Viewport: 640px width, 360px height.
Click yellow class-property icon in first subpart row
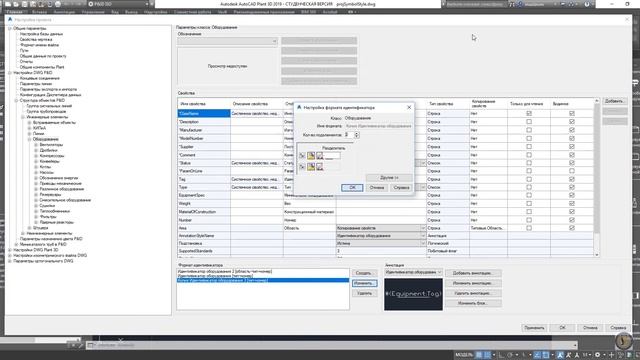coord(311,156)
